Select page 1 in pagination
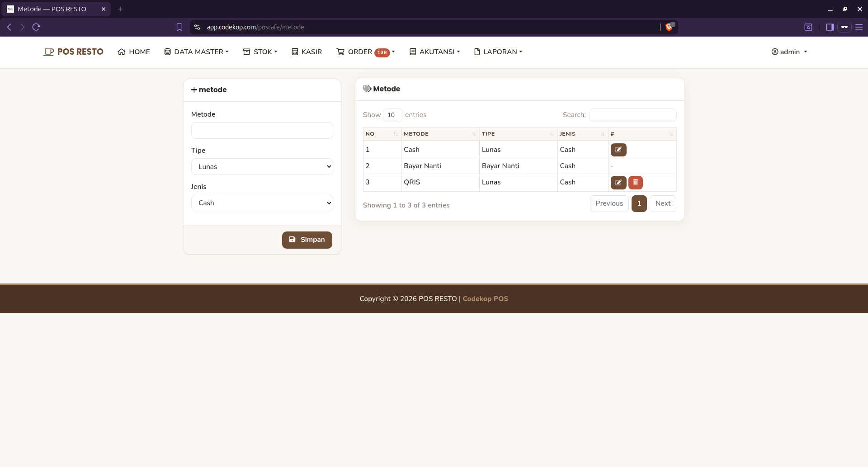 coord(639,203)
